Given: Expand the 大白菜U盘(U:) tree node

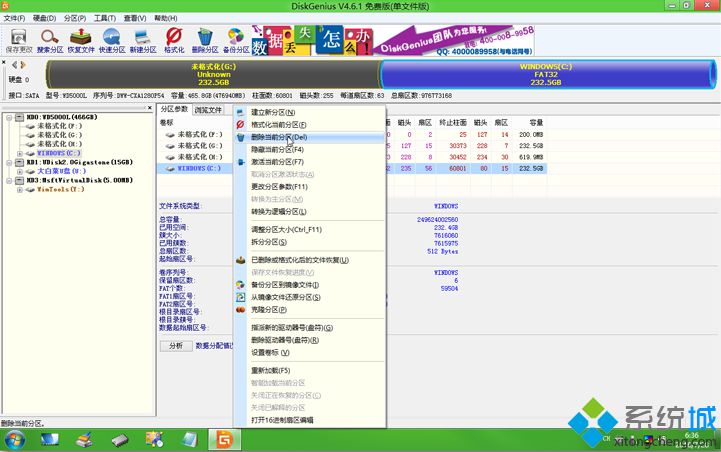Looking at the screenshot, I should click(x=20, y=171).
